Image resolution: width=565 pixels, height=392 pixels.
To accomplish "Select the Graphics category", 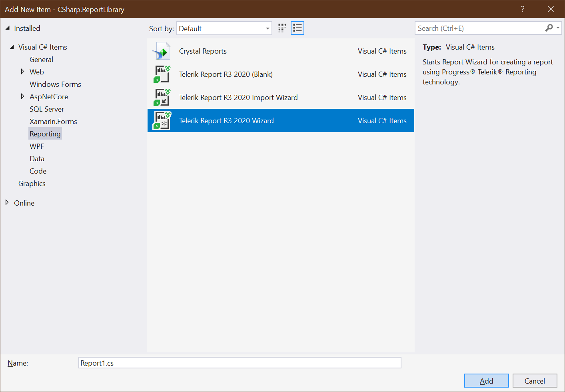I will [32, 183].
